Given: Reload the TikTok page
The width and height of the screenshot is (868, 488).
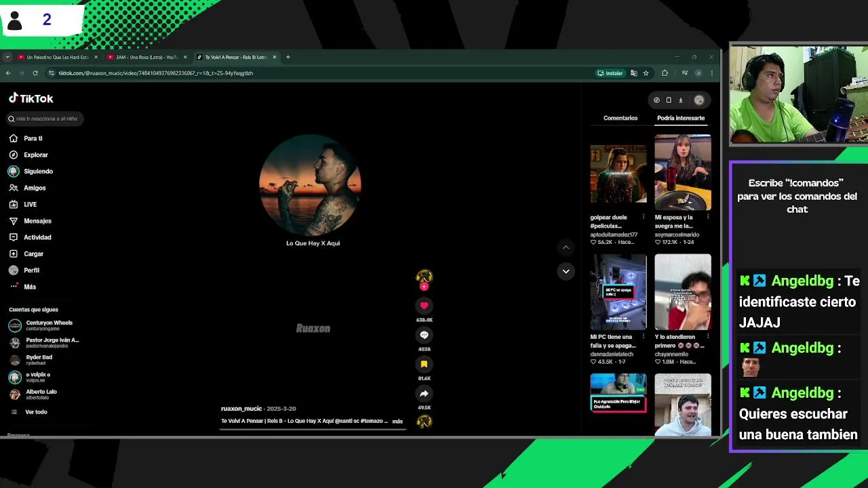Looking at the screenshot, I should point(35,73).
